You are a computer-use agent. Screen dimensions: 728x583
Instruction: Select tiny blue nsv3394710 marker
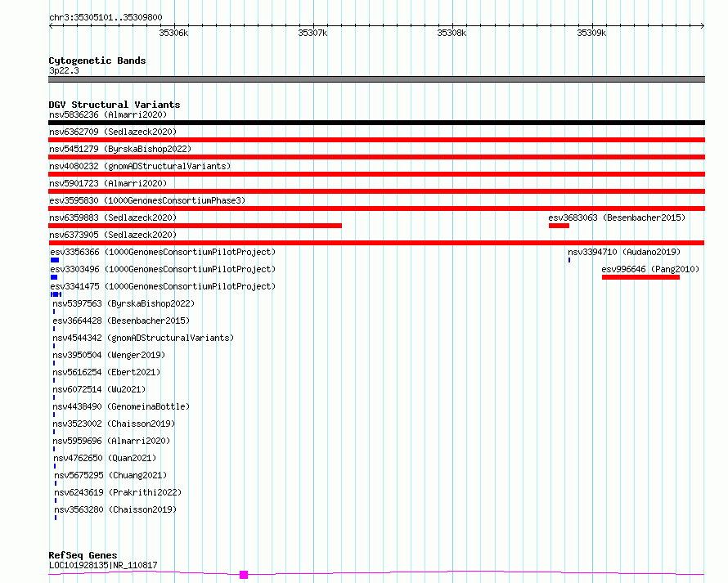pos(569,260)
